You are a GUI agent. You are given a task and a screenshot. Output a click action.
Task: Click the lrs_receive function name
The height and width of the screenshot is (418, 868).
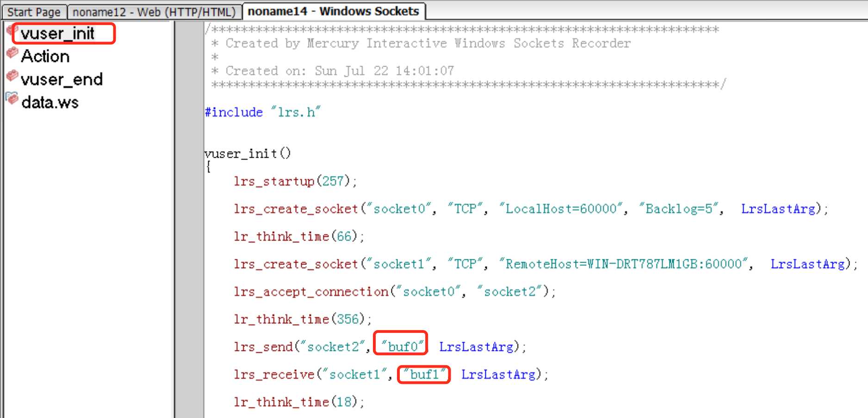coord(274,374)
